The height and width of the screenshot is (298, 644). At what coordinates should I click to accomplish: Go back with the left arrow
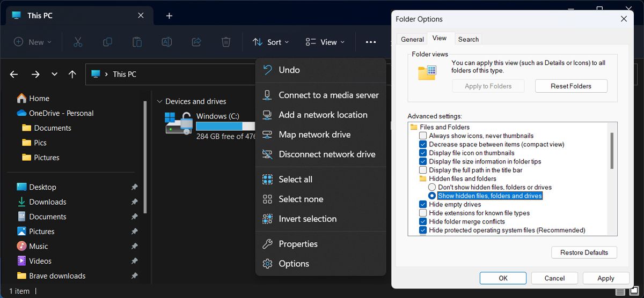tap(14, 74)
